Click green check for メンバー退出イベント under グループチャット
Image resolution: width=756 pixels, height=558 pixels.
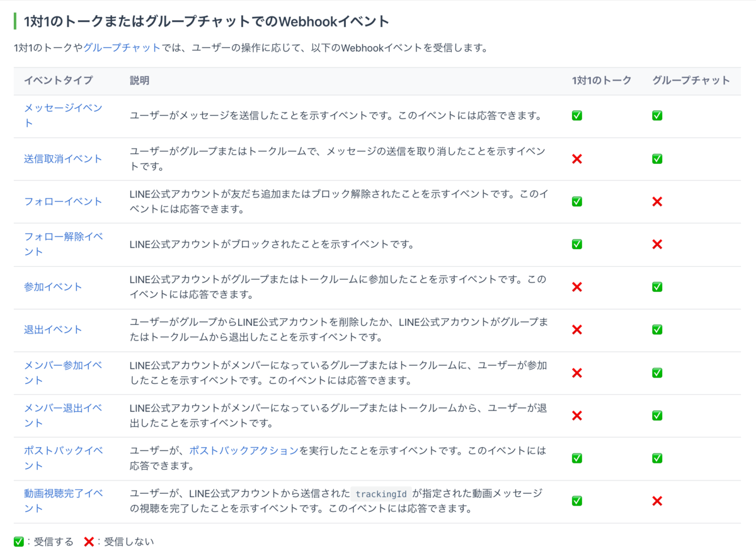[x=657, y=416]
